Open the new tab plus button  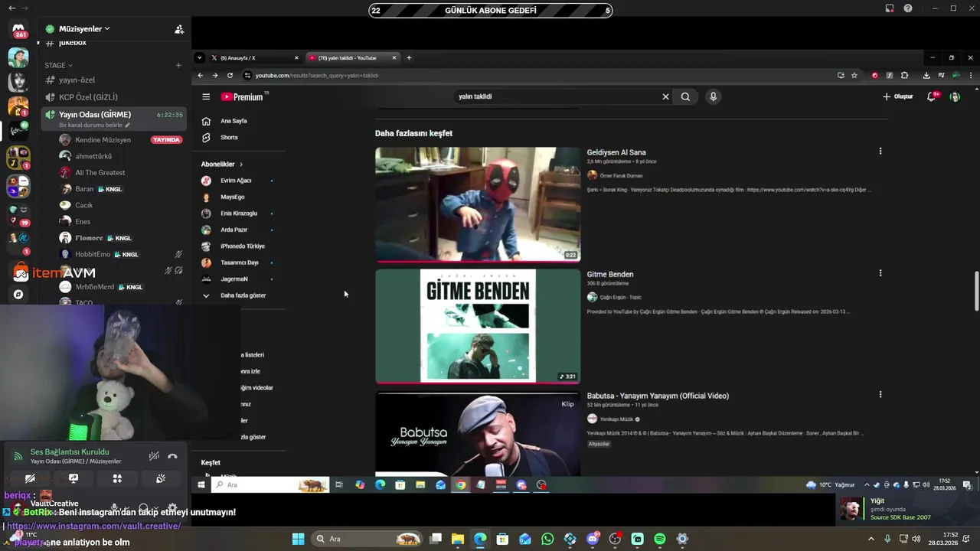[409, 58]
